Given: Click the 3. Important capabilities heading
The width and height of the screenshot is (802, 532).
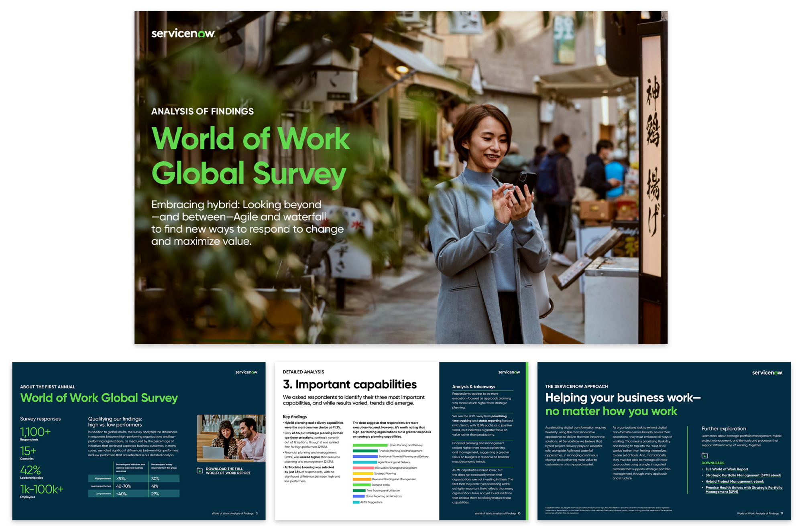Looking at the screenshot, I should [350, 384].
